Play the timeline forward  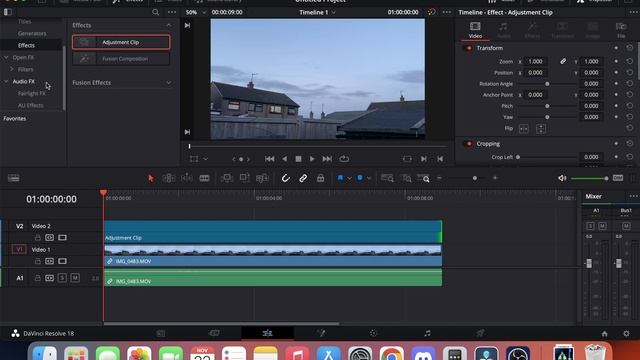312,159
